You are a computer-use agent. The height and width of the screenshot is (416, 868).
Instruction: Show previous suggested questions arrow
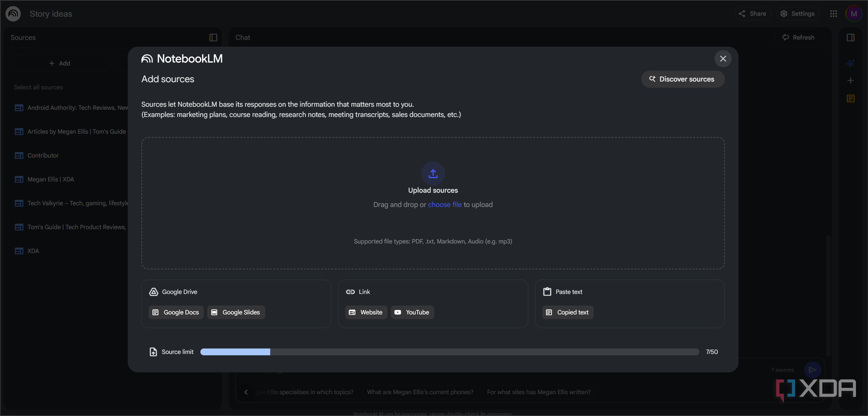pos(246,392)
